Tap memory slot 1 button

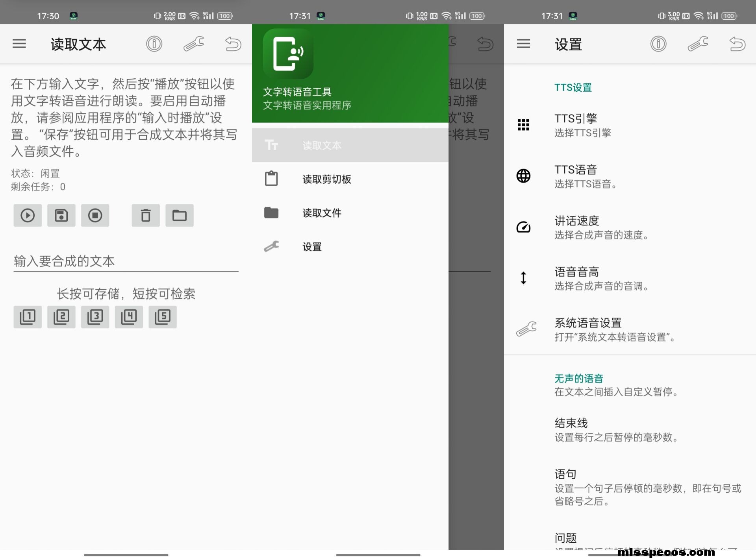(x=28, y=317)
